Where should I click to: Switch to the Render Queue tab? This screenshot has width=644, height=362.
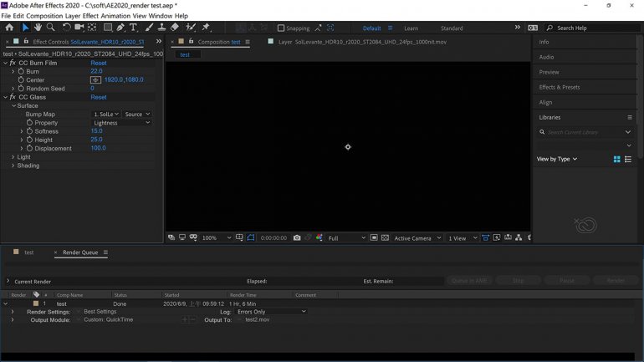coord(80,252)
